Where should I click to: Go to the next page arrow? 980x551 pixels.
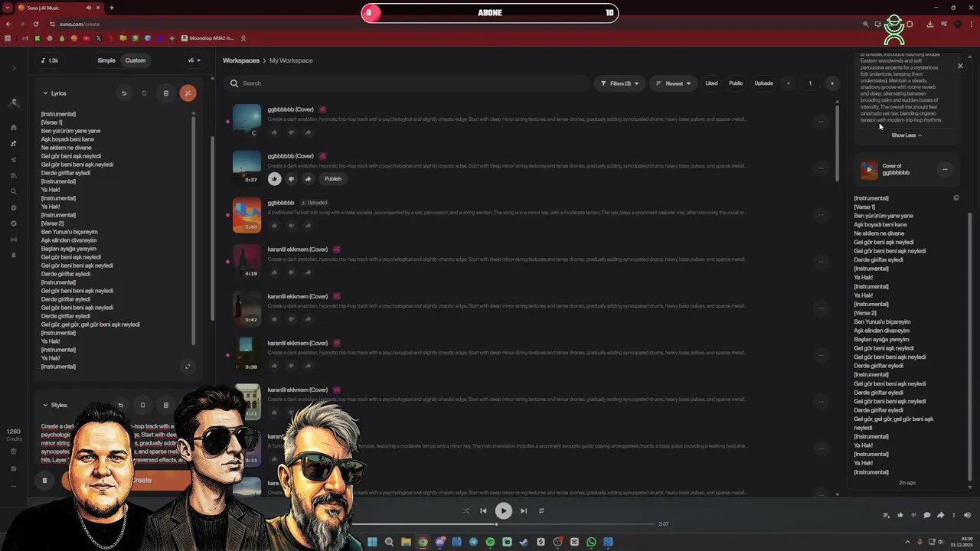(x=832, y=83)
